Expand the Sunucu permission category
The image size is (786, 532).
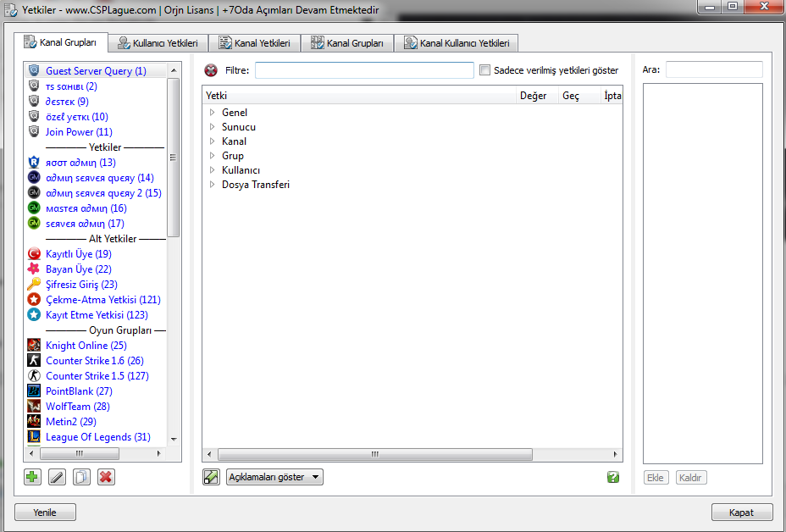212,127
